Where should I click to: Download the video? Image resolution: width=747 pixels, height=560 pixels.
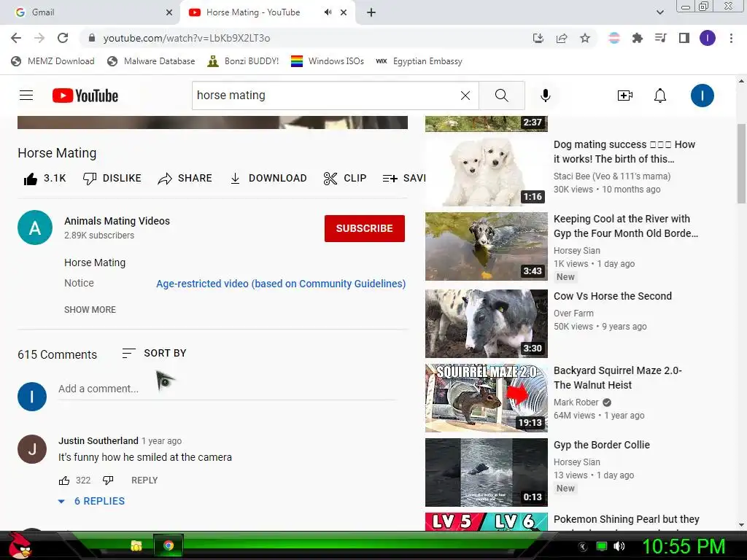tap(268, 179)
